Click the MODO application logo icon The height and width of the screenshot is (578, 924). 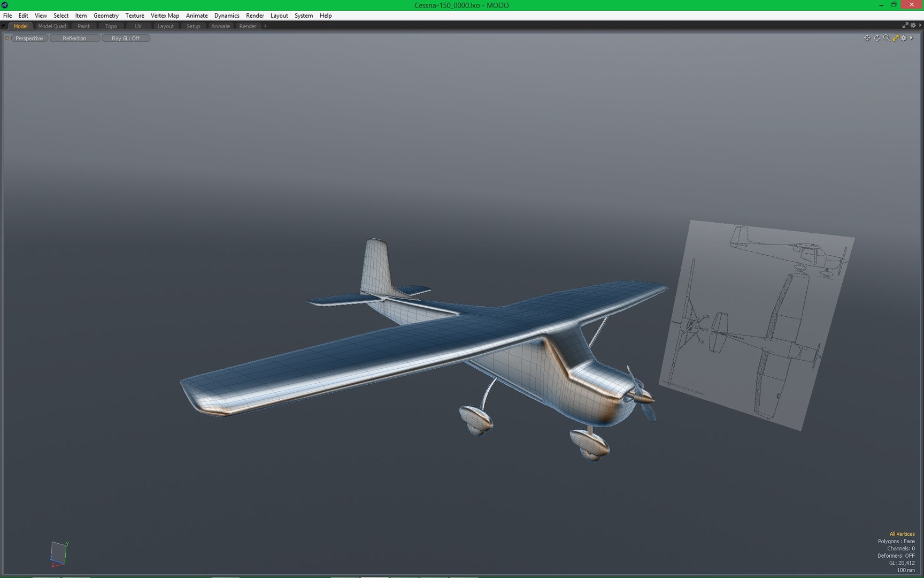tap(4, 5)
